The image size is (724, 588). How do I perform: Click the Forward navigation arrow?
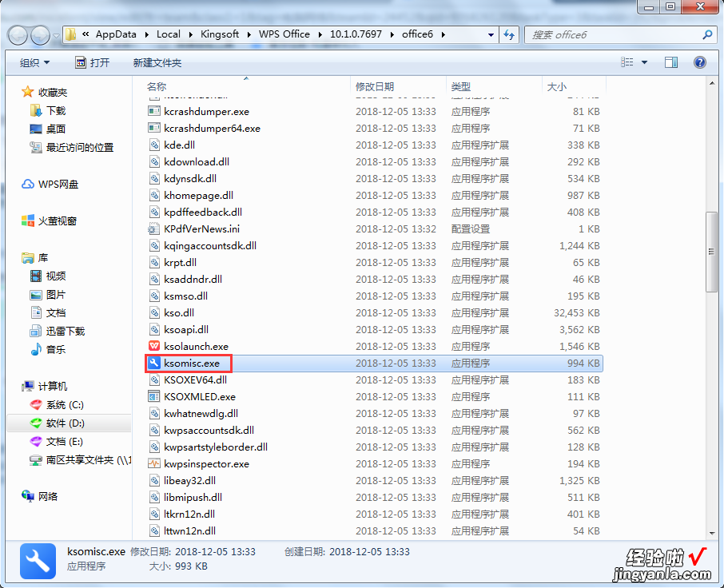click(40, 35)
